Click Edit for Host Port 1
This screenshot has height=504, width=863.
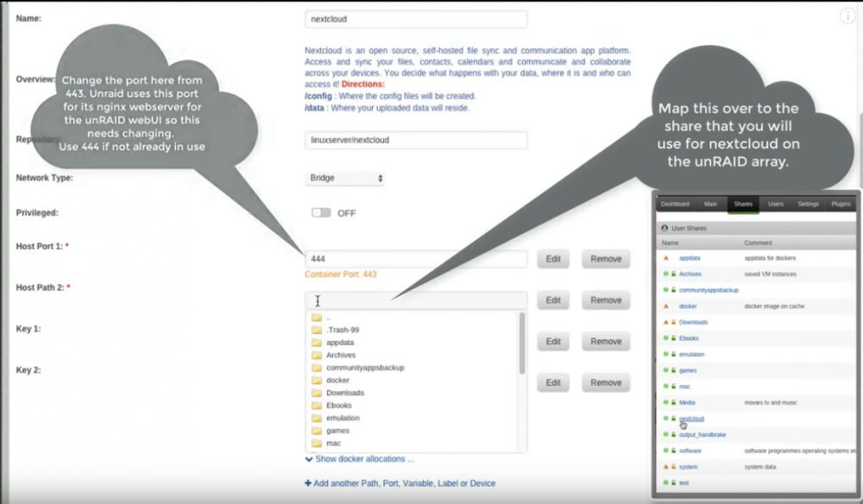click(553, 259)
